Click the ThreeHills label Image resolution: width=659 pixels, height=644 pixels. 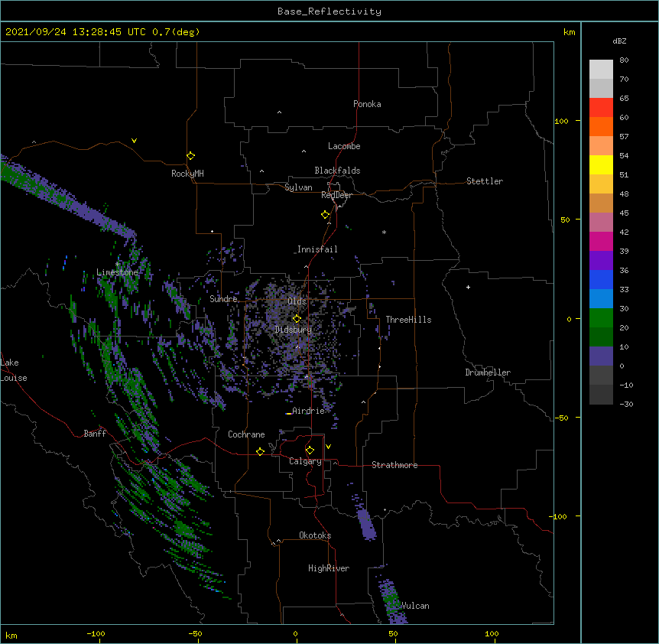pyautogui.click(x=408, y=320)
